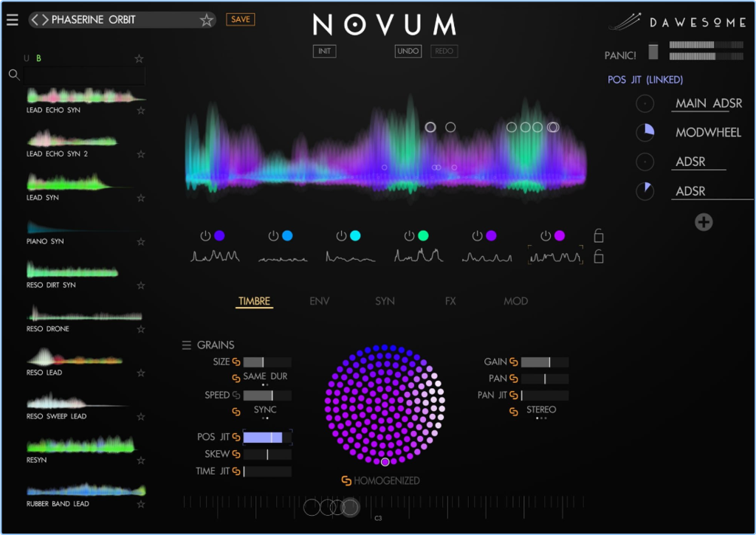Select the sixth layer waveform thumbnail
756x535 pixels.
555,256
